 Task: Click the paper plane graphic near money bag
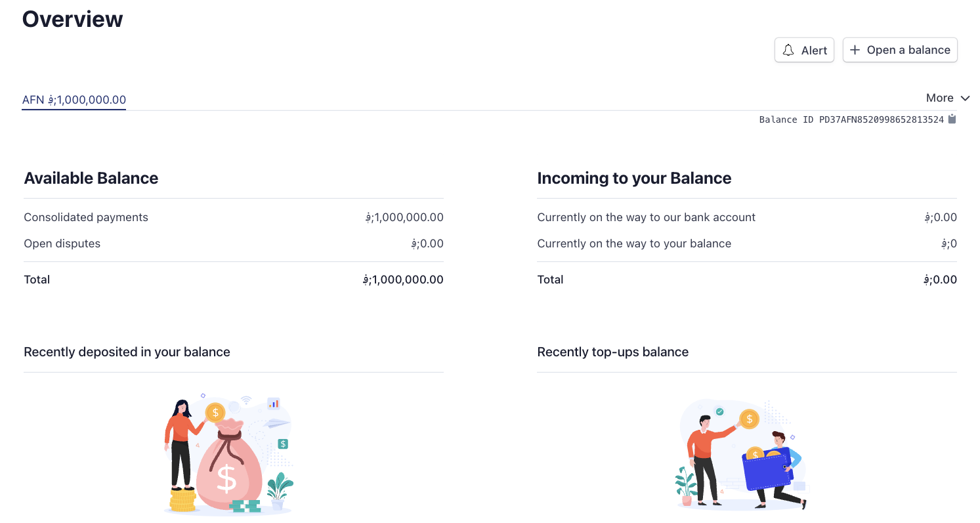[x=276, y=423]
